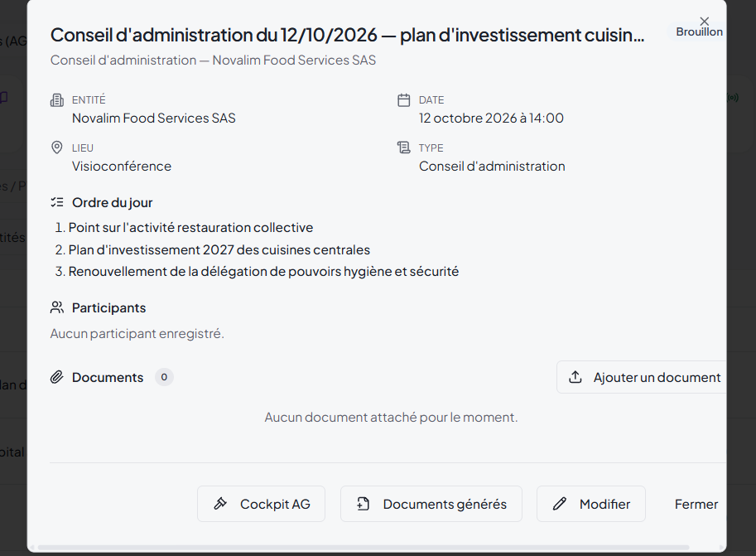Click the building icon next to Entité
756x556 pixels.
pos(57,100)
